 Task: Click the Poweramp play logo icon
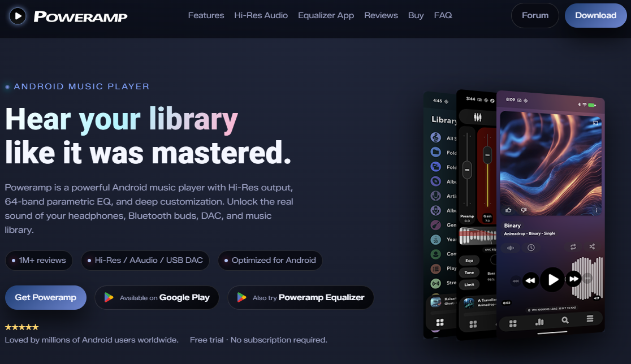(18, 16)
